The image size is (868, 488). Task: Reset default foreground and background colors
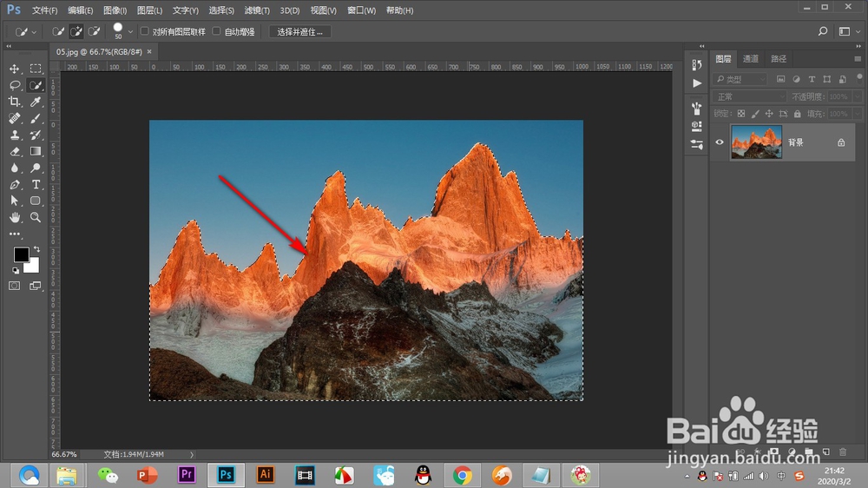coord(16,270)
